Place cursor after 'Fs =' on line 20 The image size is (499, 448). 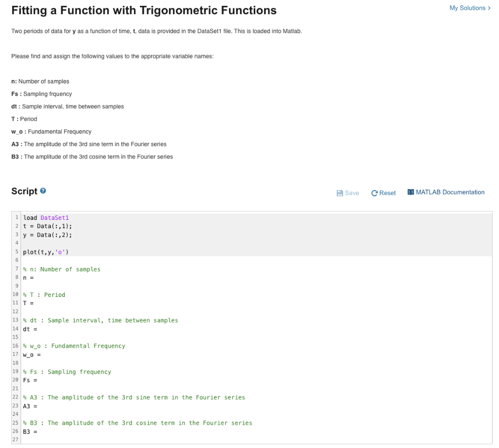(40, 380)
